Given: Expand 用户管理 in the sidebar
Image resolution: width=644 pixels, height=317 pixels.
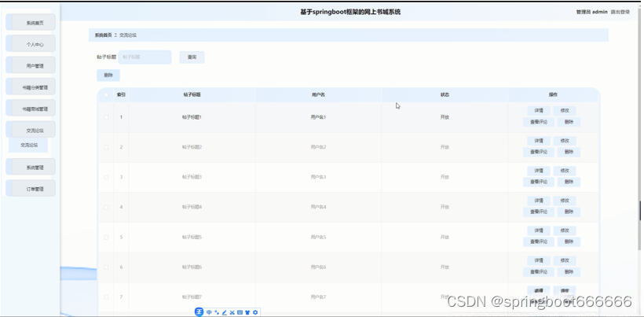Looking at the screenshot, I should pyautogui.click(x=31, y=65).
